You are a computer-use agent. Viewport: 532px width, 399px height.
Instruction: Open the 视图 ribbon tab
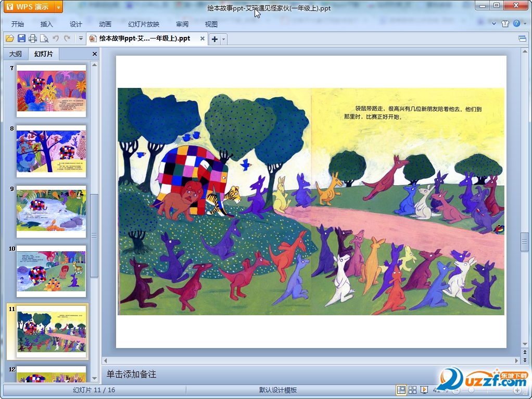pos(211,24)
